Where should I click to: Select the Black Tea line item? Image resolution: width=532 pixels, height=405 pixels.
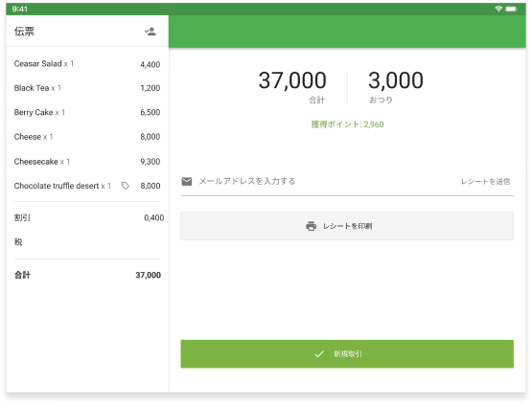(87, 88)
